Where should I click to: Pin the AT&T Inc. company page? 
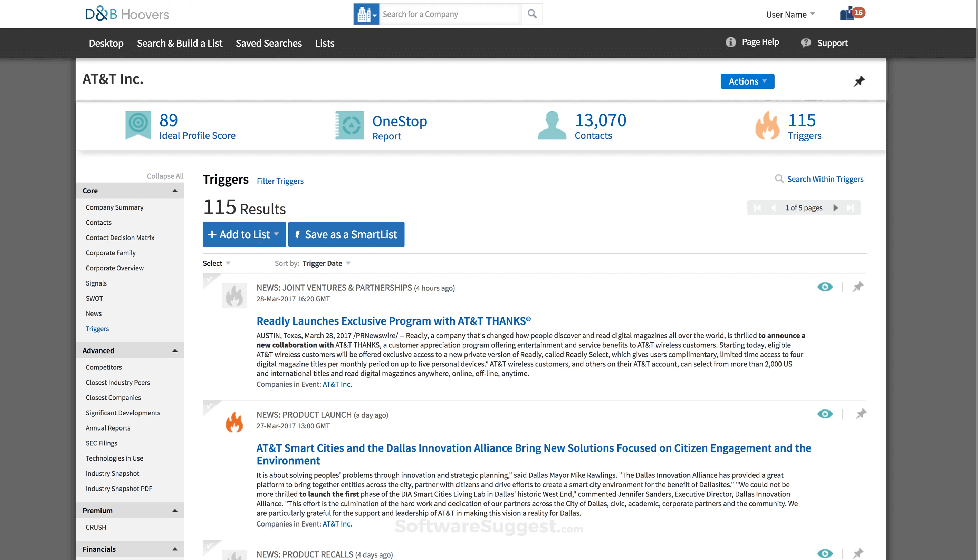(x=860, y=81)
